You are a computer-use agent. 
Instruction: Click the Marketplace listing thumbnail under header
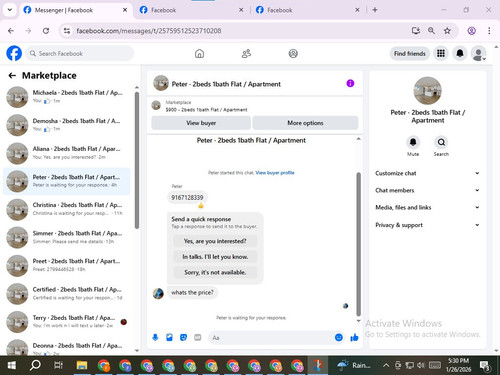click(x=156, y=106)
